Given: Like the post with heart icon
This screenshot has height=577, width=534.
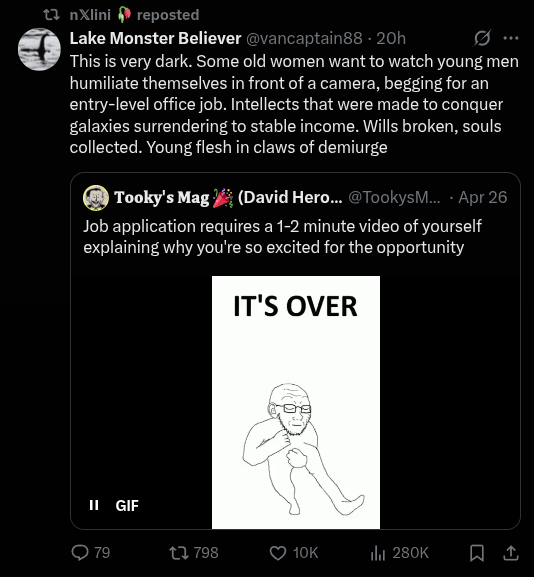Looking at the screenshot, I should [278, 553].
